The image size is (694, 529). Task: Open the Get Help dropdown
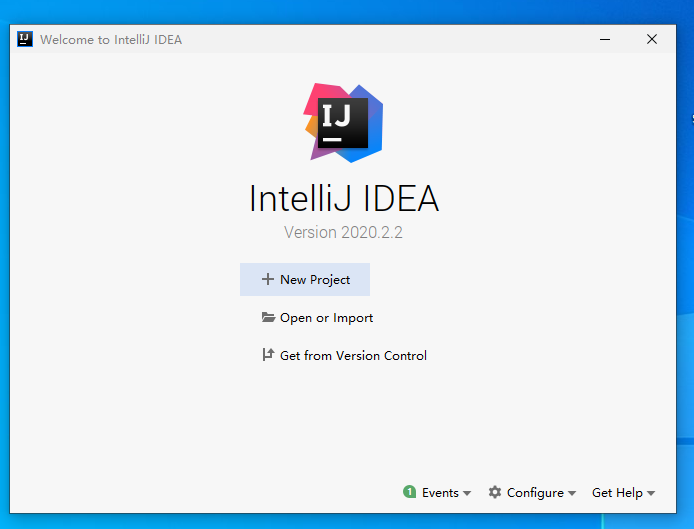pos(623,493)
